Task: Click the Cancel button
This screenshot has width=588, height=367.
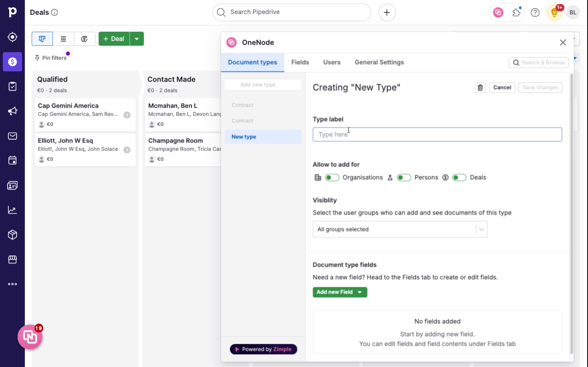Action: [x=502, y=88]
